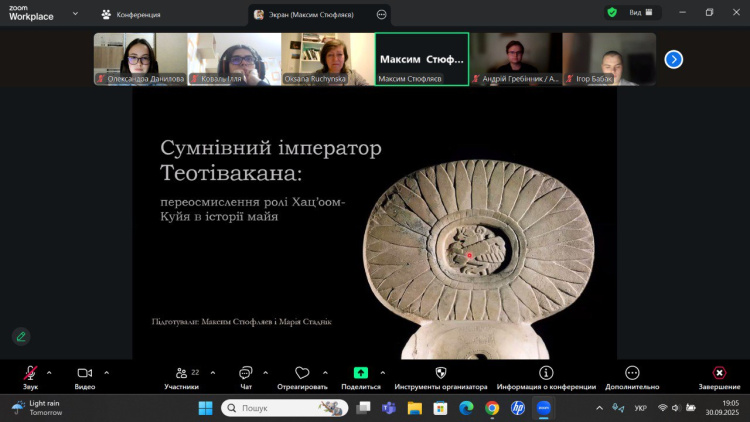Expand audio options arrow next to Звук

click(49, 372)
